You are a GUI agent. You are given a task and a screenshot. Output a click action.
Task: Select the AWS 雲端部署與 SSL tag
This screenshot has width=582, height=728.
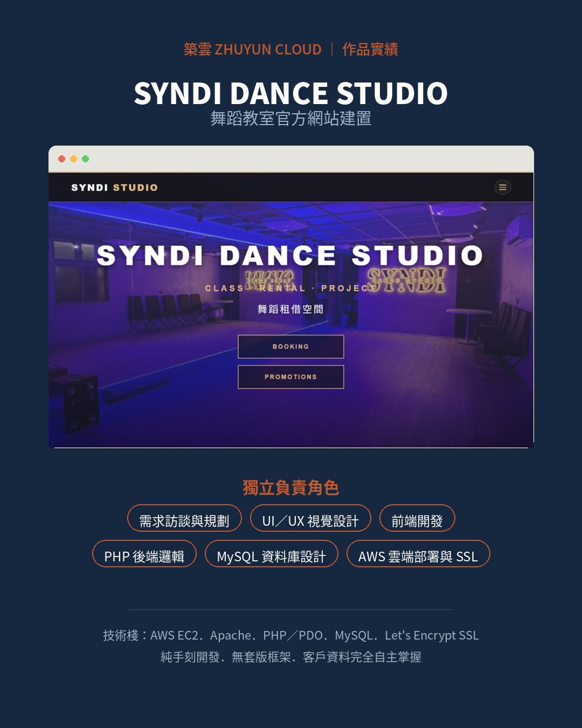[418, 554]
